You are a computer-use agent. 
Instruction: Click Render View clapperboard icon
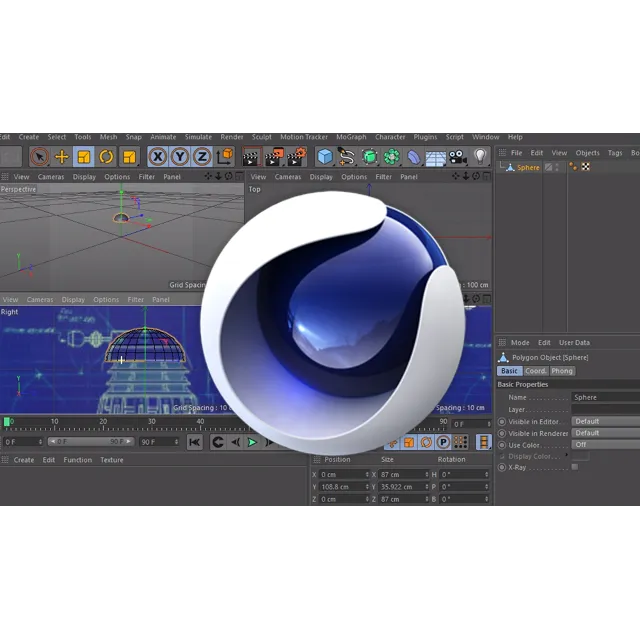(251, 157)
